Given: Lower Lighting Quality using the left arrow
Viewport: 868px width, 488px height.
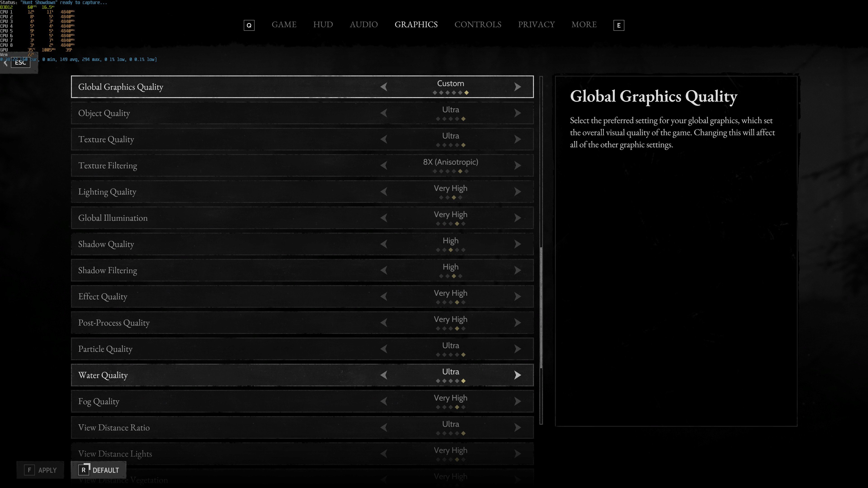Looking at the screenshot, I should point(384,192).
